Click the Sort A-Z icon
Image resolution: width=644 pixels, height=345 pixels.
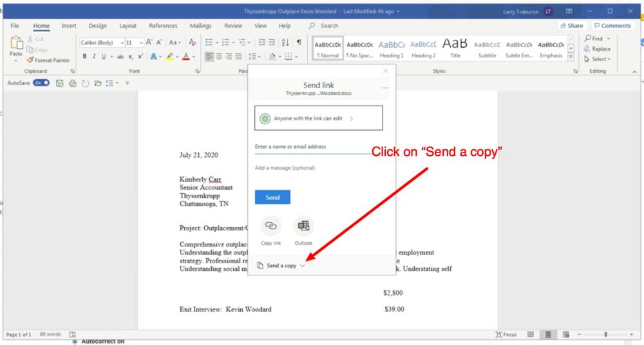pos(285,42)
